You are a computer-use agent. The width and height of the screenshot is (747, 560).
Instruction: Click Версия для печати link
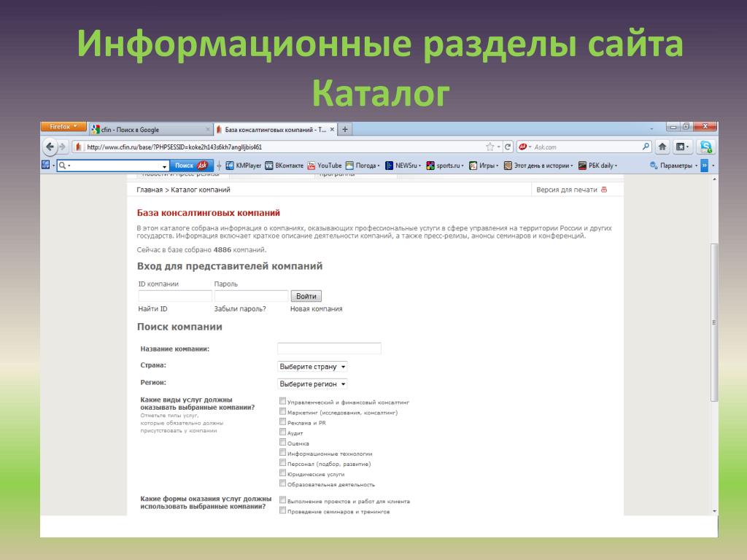tap(566, 190)
